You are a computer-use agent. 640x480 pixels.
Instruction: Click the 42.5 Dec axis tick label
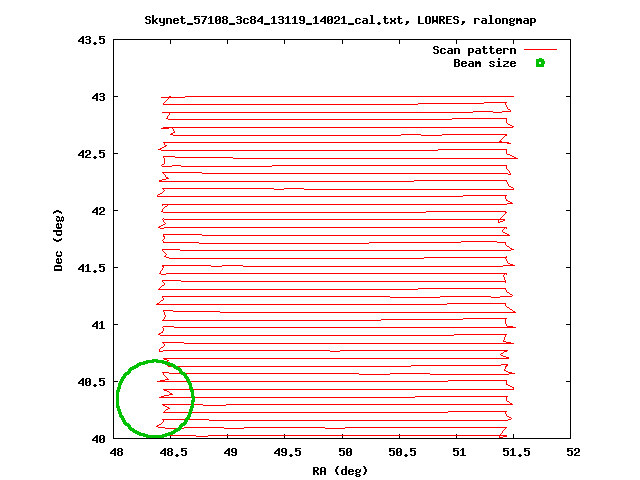pos(91,154)
